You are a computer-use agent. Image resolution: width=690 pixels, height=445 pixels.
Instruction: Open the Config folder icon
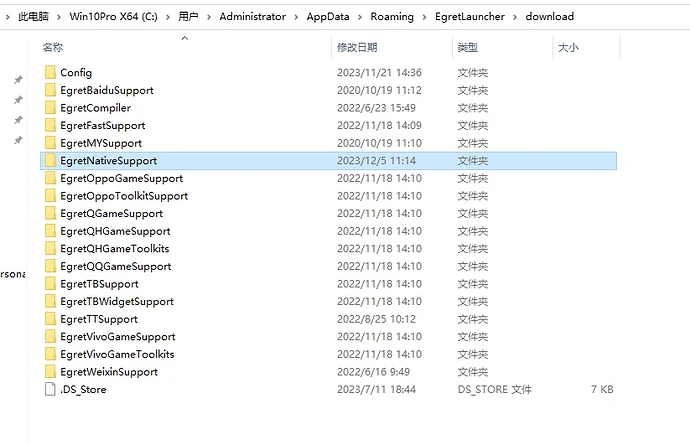[50, 72]
